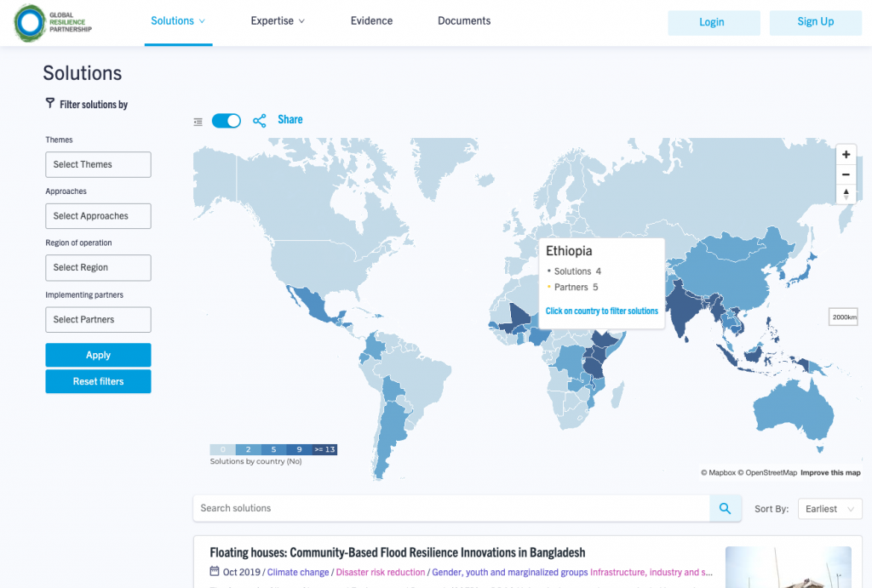Click the list view icon beside the toggle
Screen dimensions: 872x588
coord(198,122)
